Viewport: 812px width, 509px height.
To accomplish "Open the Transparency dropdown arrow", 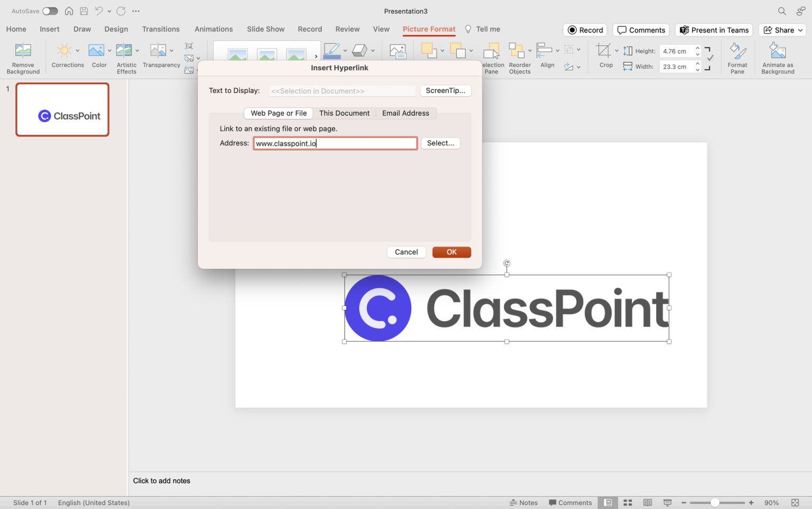I will coord(171,51).
